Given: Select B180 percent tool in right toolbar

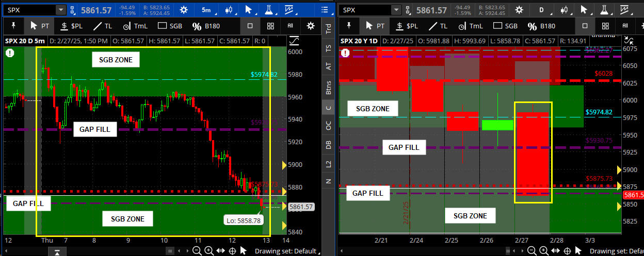Looking at the screenshot, I should 541,26.
